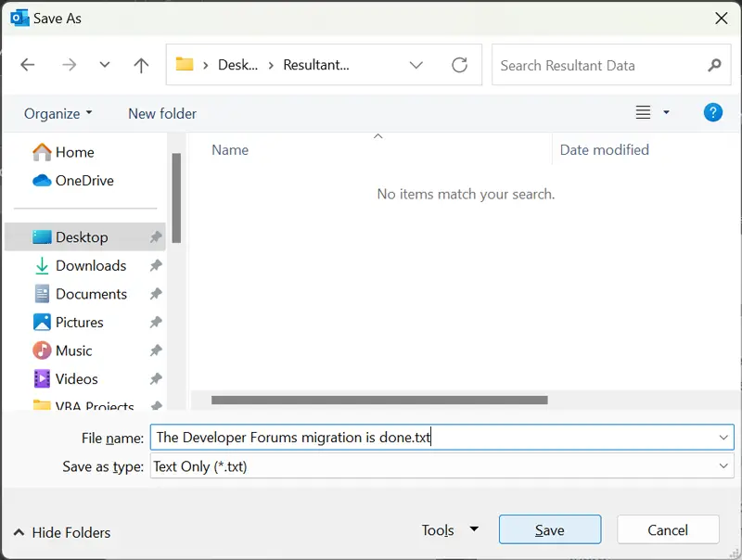Expand the File name history dropdown

click(x=723, y=437)
